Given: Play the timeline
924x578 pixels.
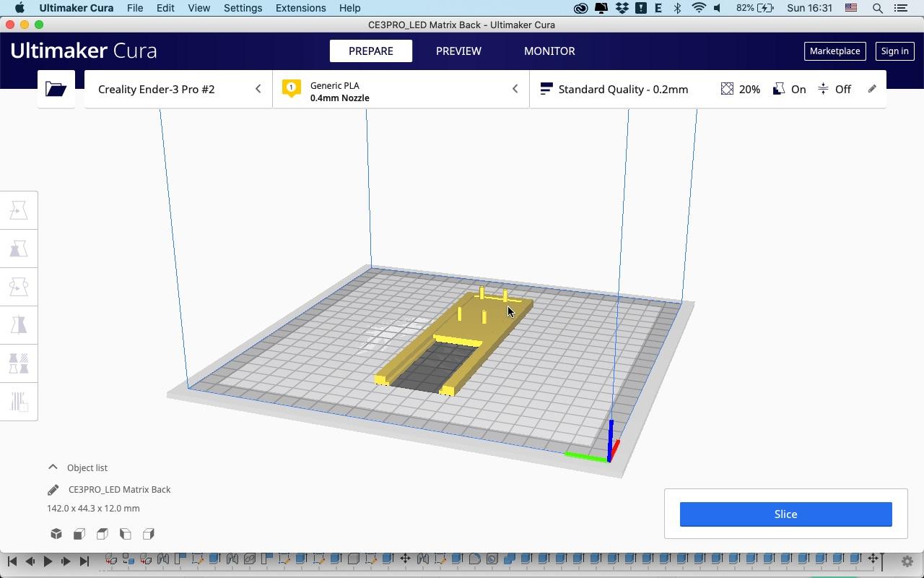Looking at the screenshot, I should (x=48, y=561).
